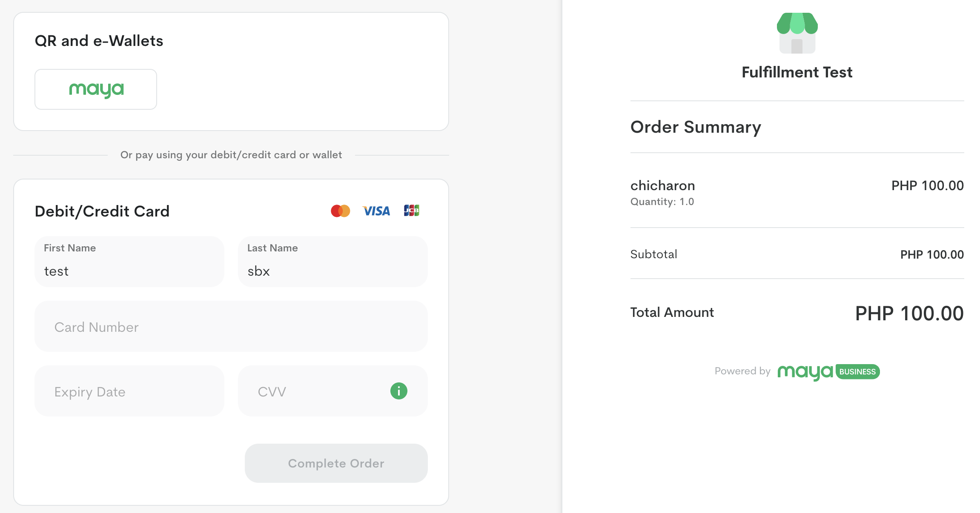
Task: Click the Maya e-wallet logo button
Action: point(96,89)
